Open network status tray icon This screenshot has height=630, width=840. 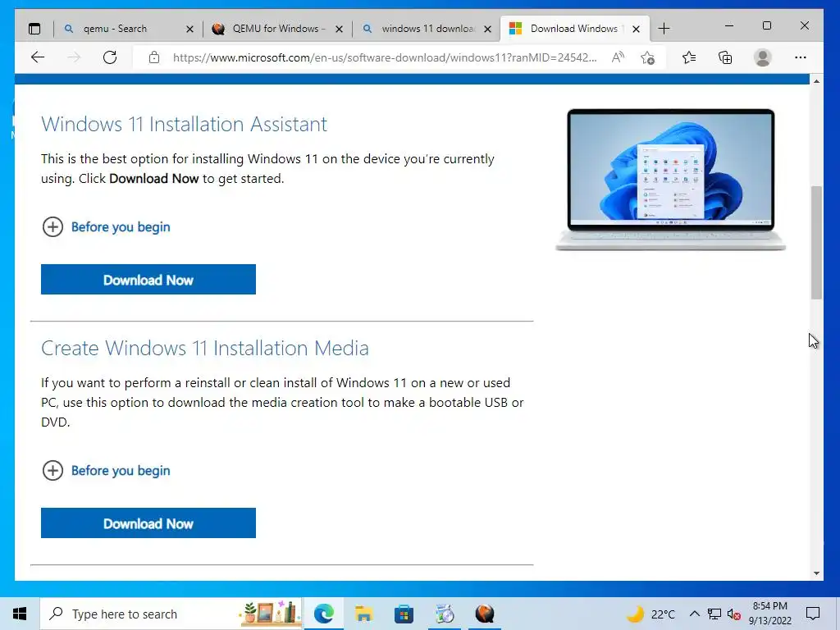(714, 614)
